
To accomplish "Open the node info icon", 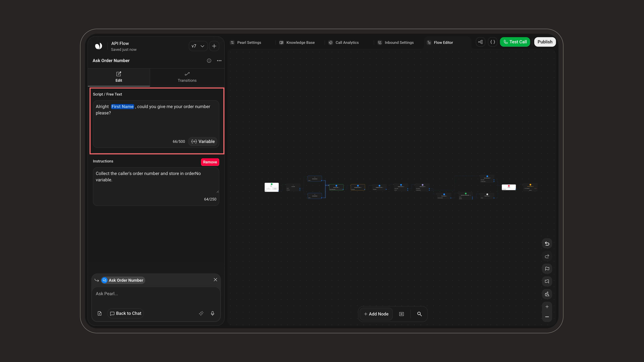I will 209,61.
